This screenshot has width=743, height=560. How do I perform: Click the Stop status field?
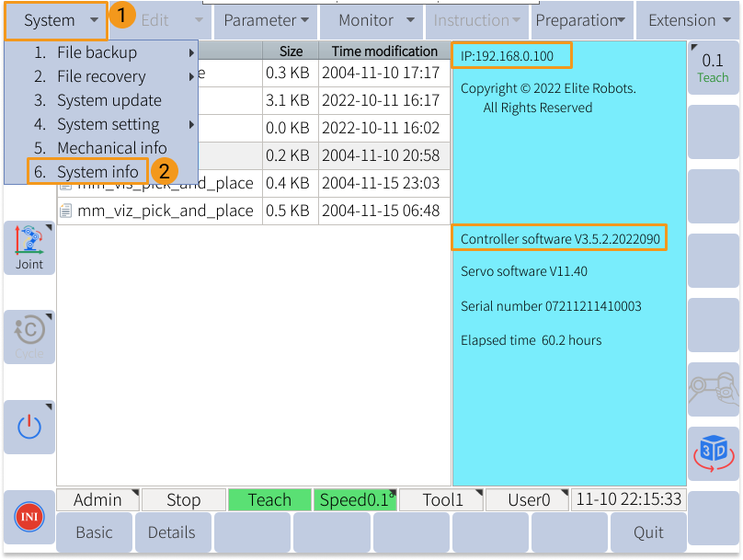pyautogui.click(x=184, y=500)
